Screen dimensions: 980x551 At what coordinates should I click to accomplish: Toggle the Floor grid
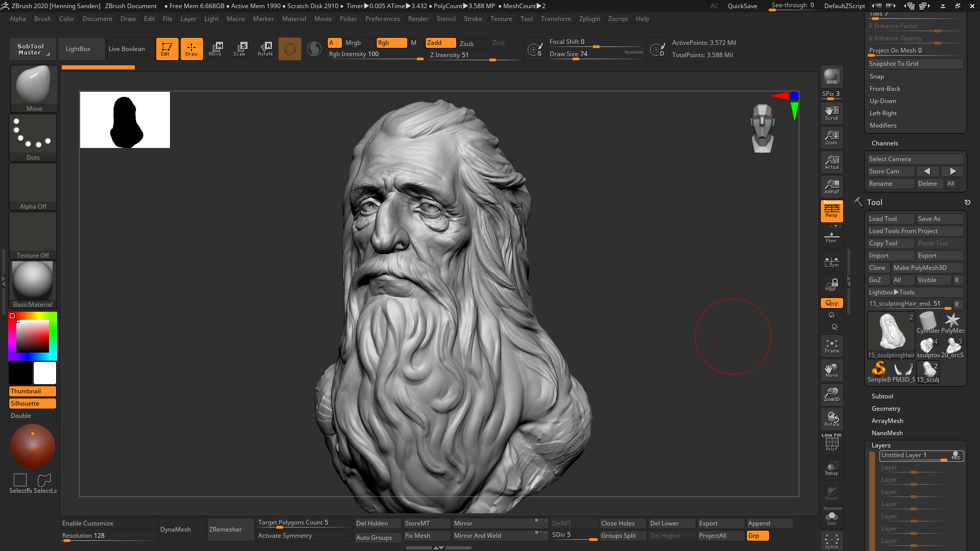click(831, 236)
